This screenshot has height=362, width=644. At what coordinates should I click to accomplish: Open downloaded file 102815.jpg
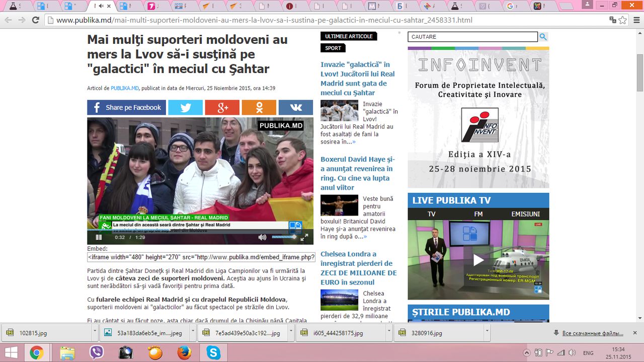(x=46, y=333)
